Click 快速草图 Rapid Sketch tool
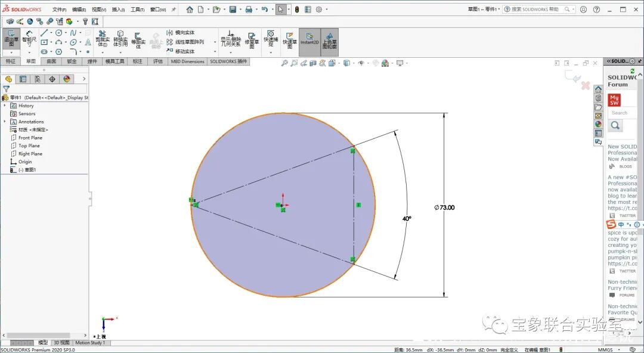644x353 pixels. (290, 41)
